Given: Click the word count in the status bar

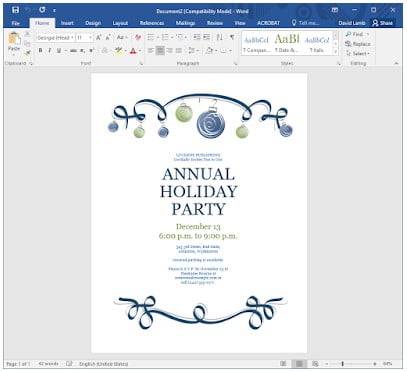Looking at the screenshot, I should click(49, 364).
